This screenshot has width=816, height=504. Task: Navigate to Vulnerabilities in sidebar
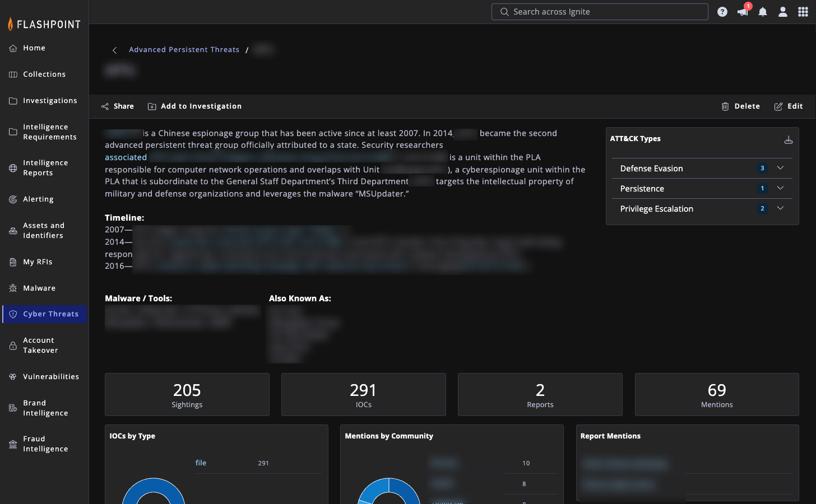(50, 376)
